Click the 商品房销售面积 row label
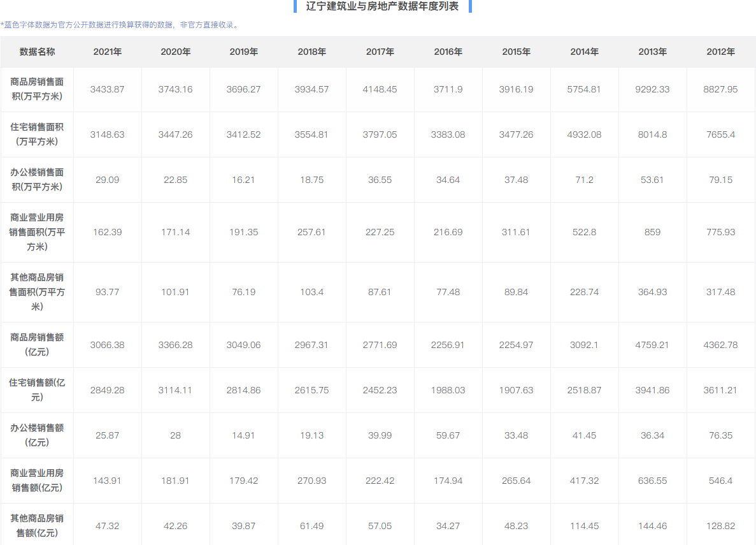 pyautogui.click(x=37, y=89)
